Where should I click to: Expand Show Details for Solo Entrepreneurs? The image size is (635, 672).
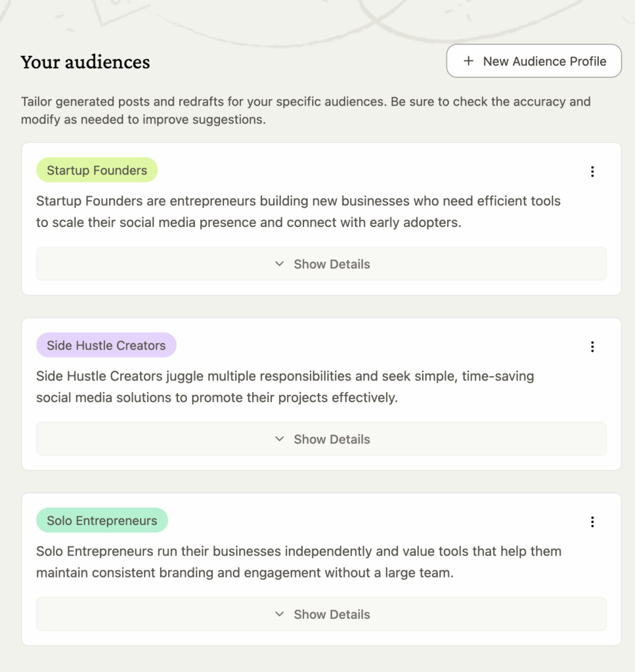(x=321, y=614)
